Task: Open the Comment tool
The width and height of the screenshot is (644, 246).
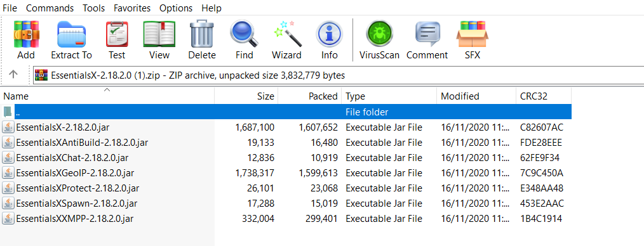Action: [x=427, y=40]
